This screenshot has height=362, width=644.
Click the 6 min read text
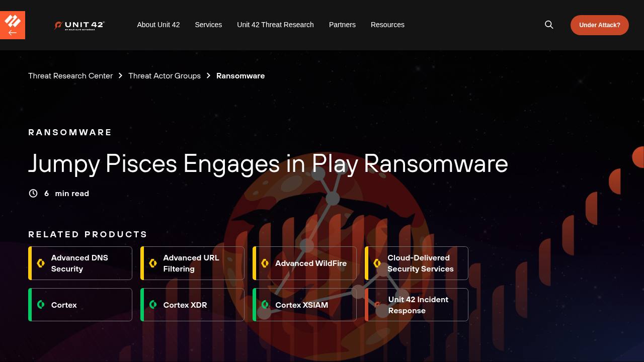pyautogui.click(x=66, y=194)
